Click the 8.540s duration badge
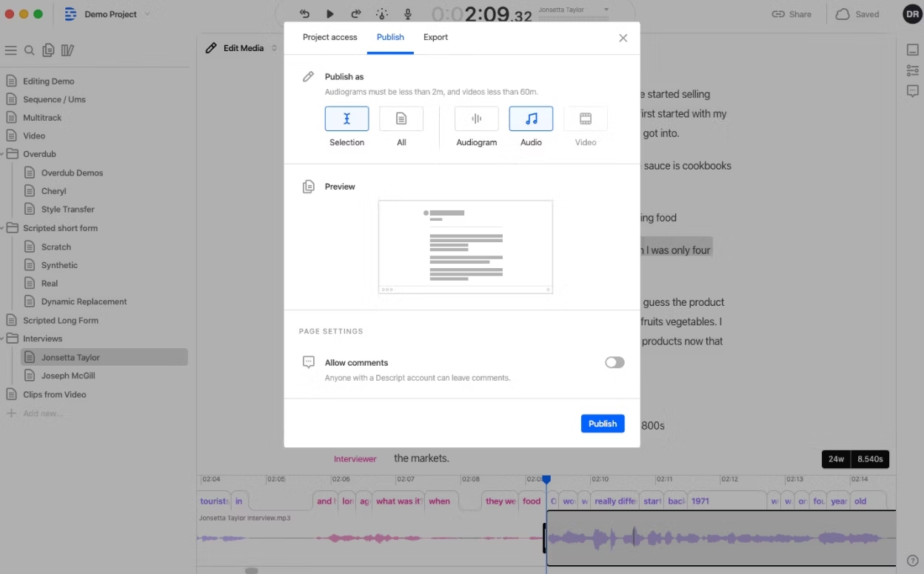This screenshot has width=924, height=574. click(870, 459)
